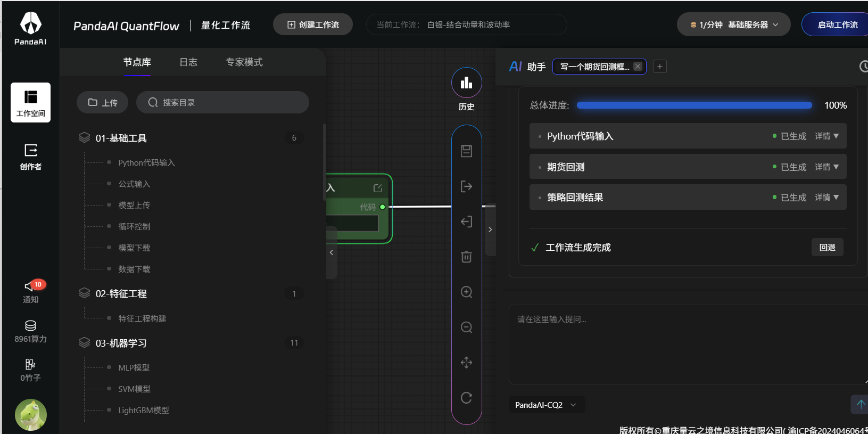Click the PandaAI logo
Screen dimensions: 868x434
pos(30,28)
